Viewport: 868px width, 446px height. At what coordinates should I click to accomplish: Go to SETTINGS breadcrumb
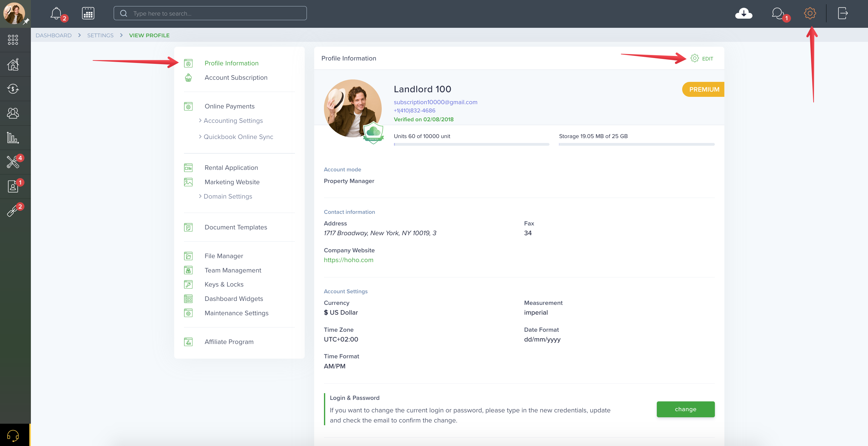coord(101,35)
